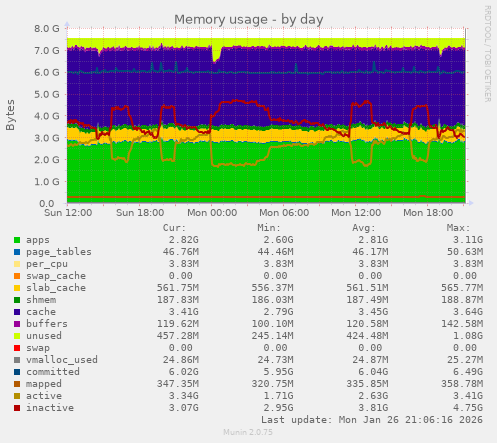Click shmem min value 186.03M

272,300
